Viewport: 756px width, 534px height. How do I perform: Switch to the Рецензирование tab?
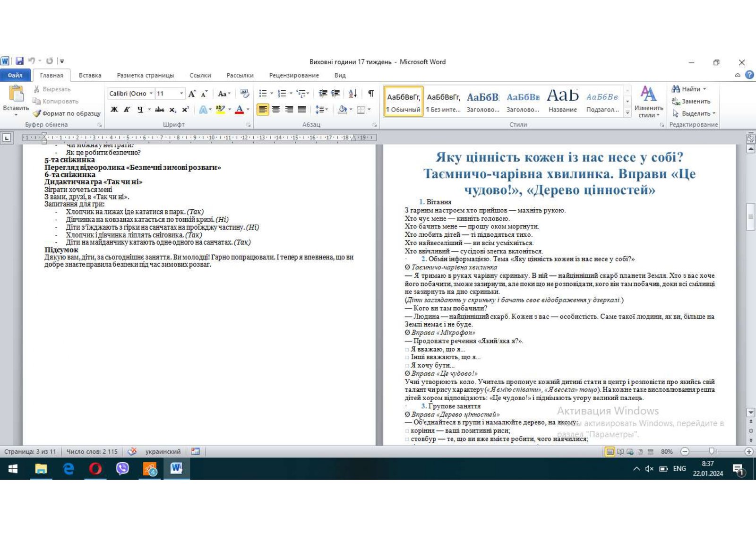click(294, 75)
